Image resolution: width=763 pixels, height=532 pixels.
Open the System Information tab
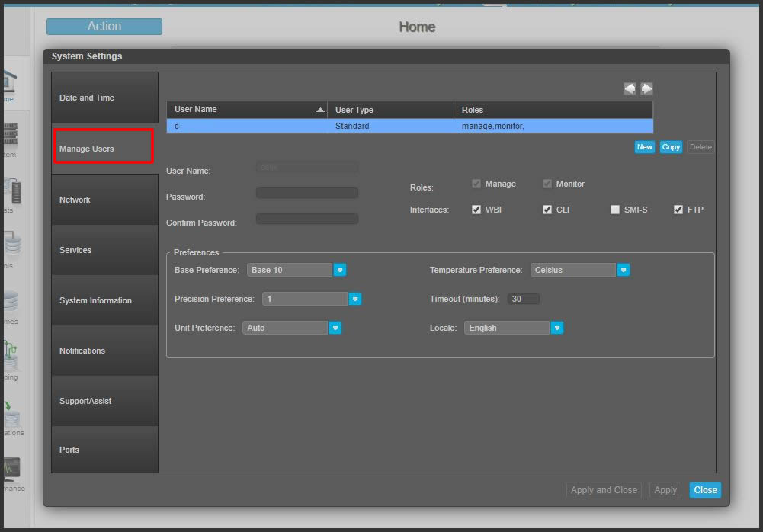point(104,300)
